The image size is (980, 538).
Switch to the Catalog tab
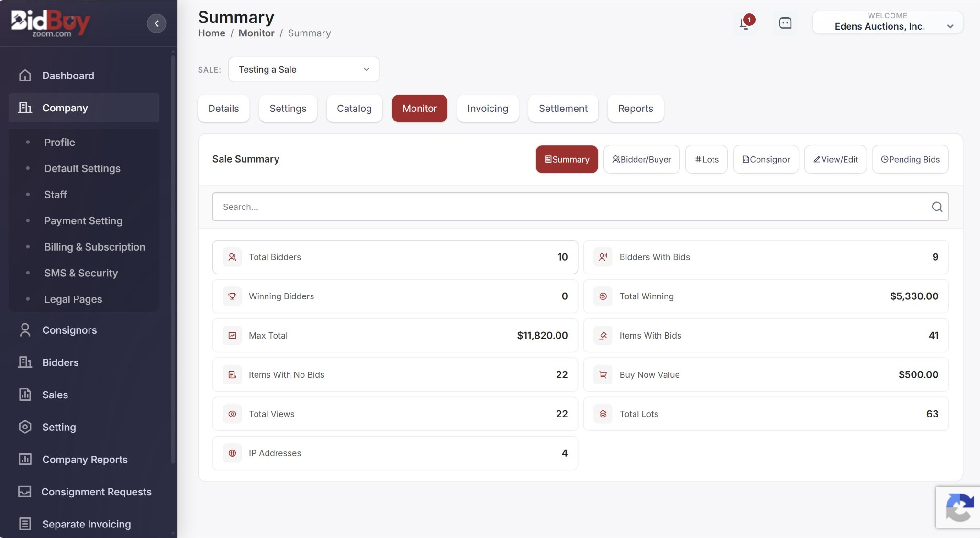point(354,109)
